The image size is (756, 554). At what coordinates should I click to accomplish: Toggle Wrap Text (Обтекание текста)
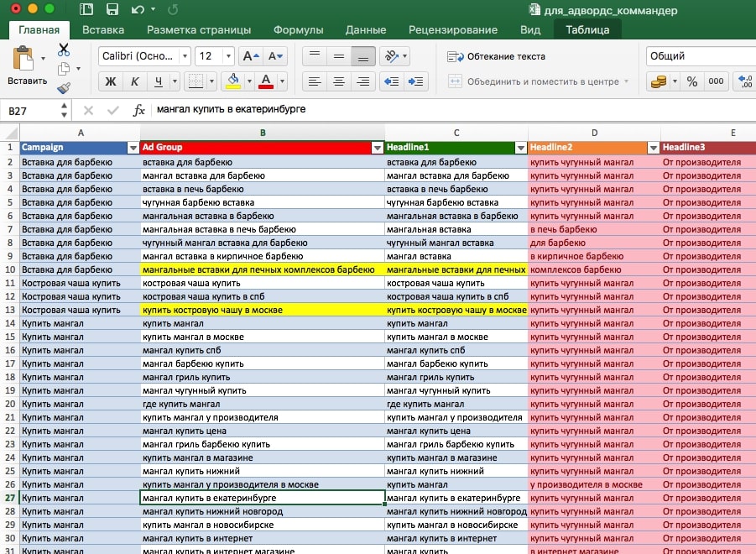pos(496,56)
